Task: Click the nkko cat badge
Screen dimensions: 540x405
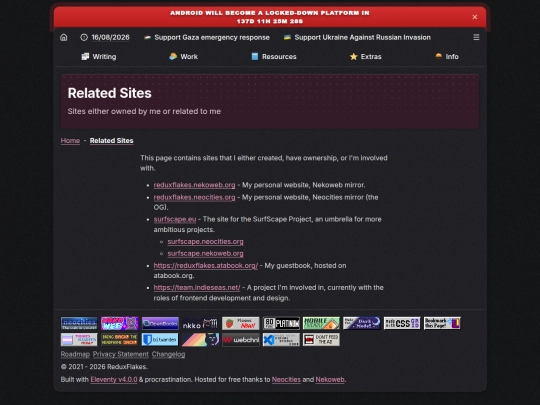Action: (200, 323)
